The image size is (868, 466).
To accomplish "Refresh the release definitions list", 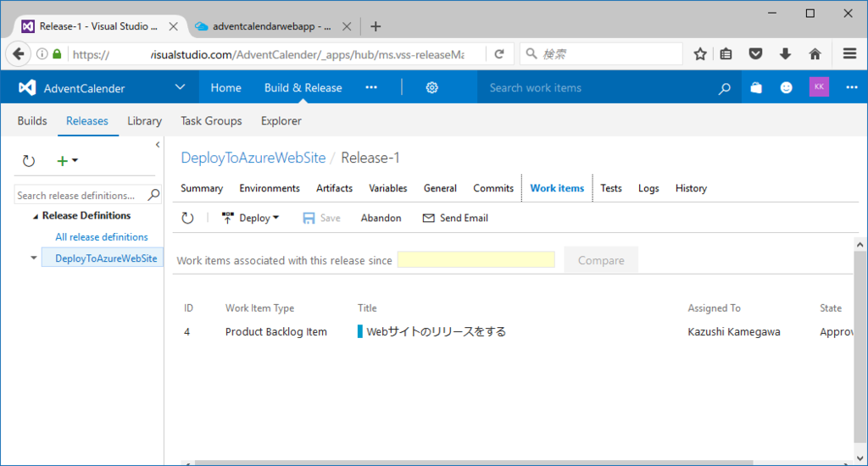I will (x=29, y=161).
